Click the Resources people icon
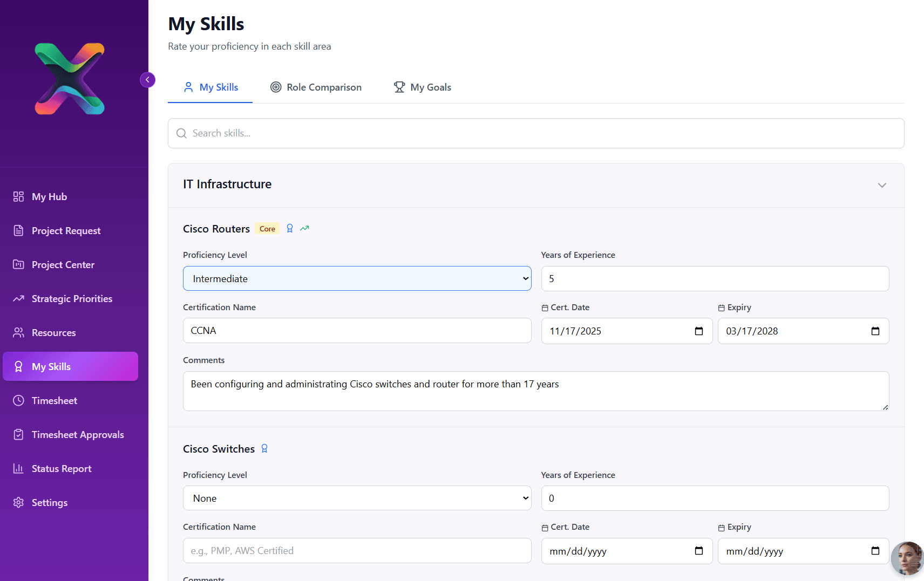924x581 pixels. pyautogui.click(x=18, y=332)
